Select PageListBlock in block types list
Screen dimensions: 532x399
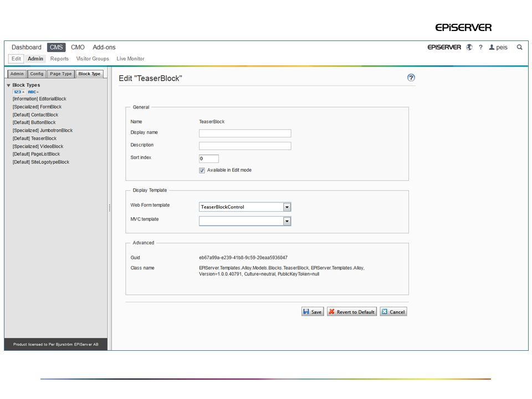coord(36,154)
